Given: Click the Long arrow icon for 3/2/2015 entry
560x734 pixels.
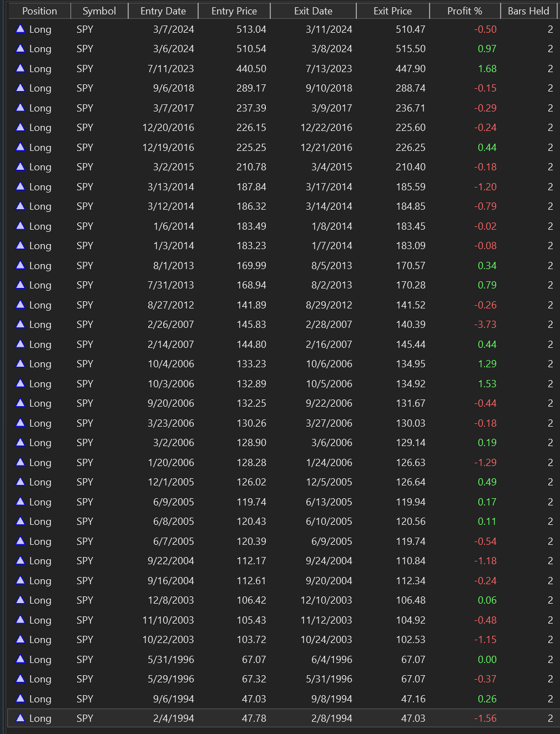Looking at the screenshot, I should (21, 166).
